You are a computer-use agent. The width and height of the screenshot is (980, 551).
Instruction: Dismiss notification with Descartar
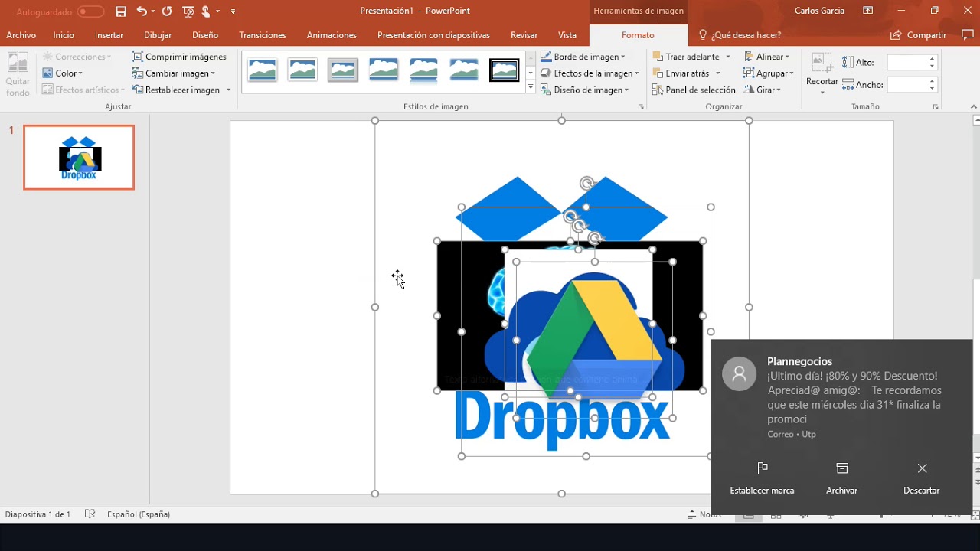pyautogui.click(x=921, y=478)
